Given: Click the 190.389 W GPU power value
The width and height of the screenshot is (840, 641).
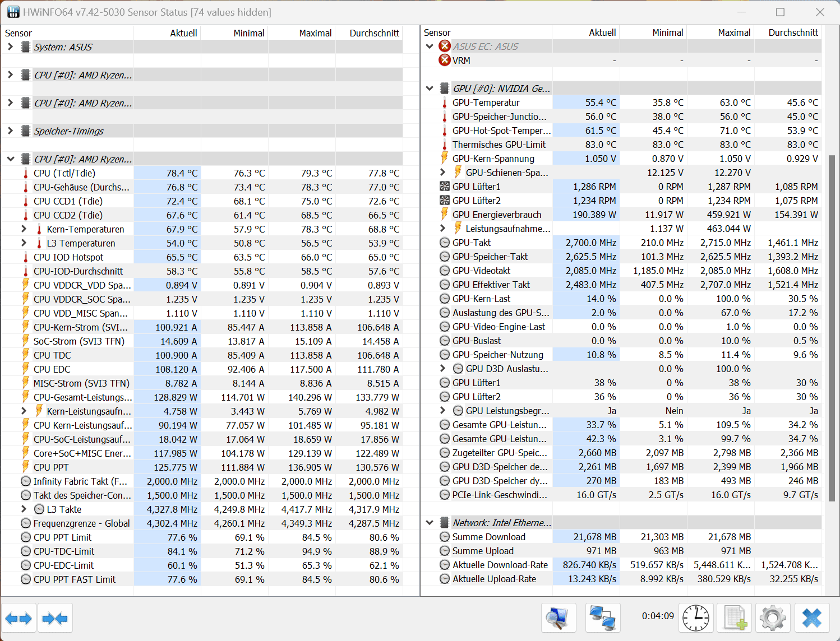Looking at the screenshot, I should (x=594, y=215).
